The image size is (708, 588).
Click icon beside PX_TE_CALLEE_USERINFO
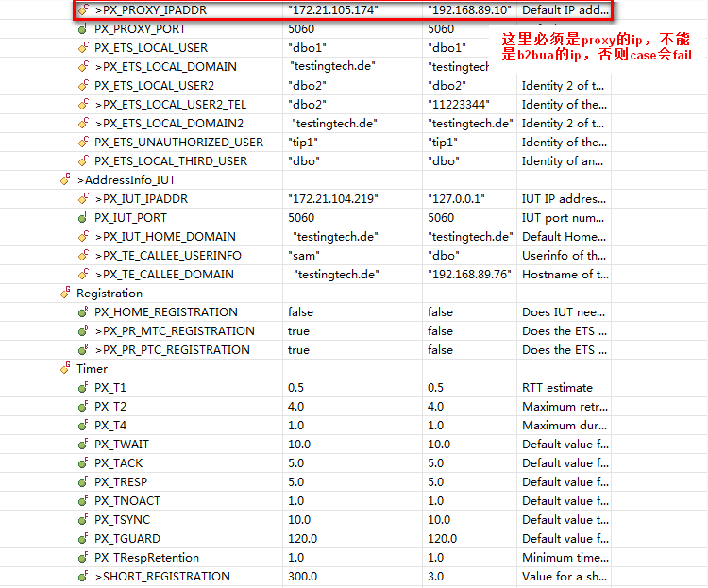(83, 256)
